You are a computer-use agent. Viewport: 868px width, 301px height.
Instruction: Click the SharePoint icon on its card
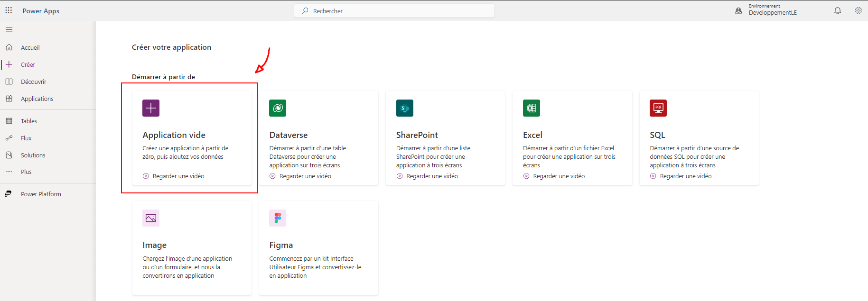(x=405, y=108)
